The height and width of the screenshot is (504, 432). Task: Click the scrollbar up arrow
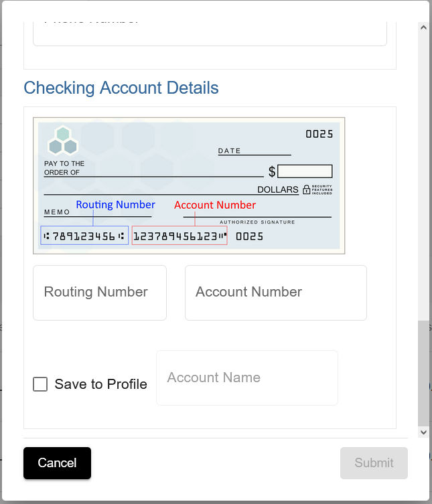[423, 27]
